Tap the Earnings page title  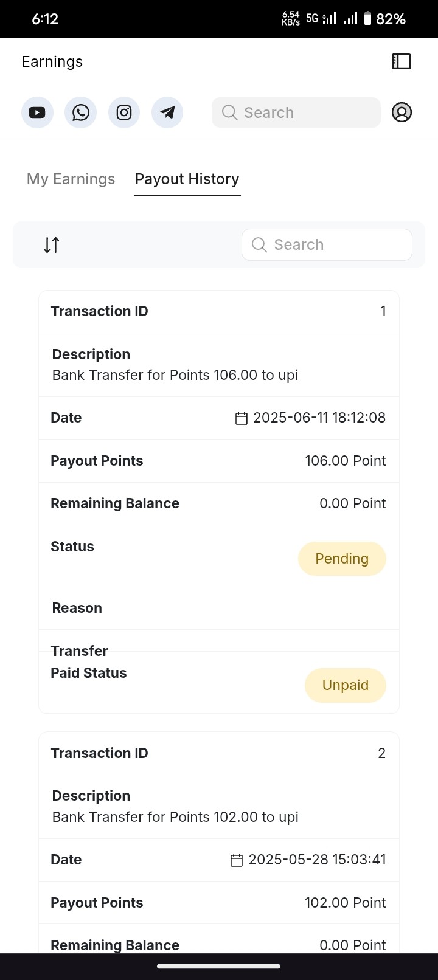click(x=52, y=62)
